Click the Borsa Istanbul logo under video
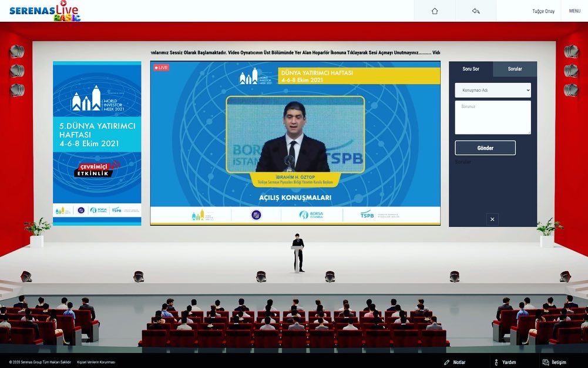Screen dimensions: 588x368 pos(311,215)
